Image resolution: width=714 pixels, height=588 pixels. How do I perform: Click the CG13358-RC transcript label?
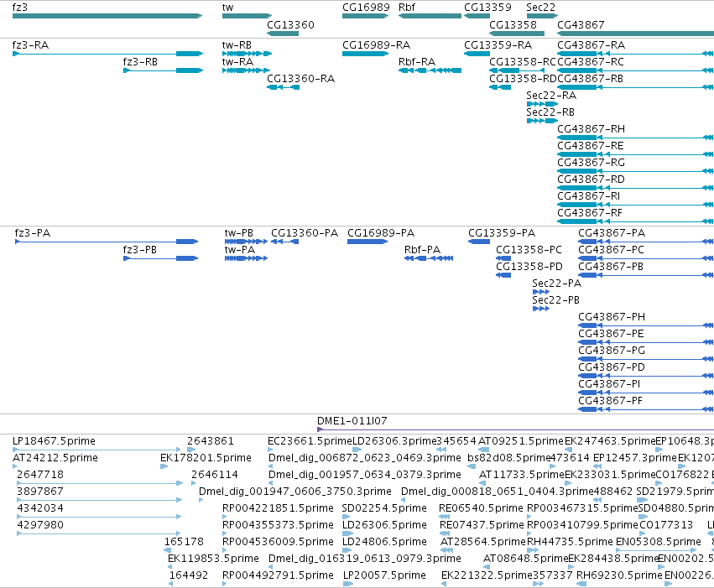coord(523,62)
